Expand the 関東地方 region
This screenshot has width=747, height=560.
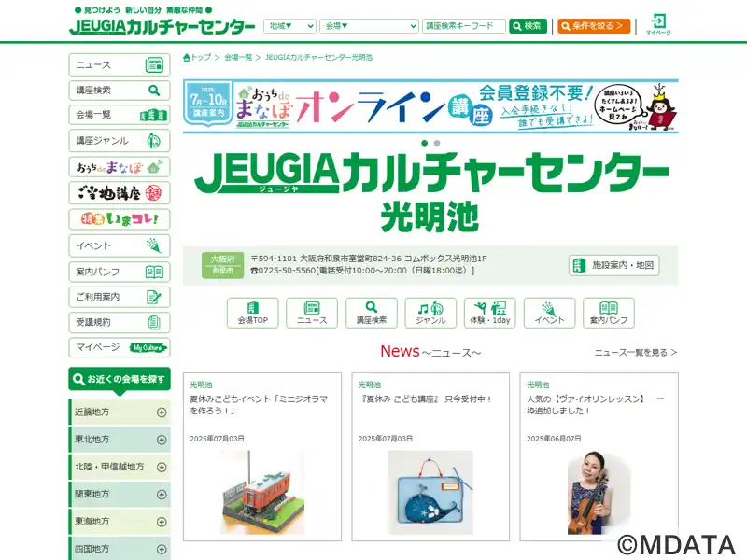(120, 495)
